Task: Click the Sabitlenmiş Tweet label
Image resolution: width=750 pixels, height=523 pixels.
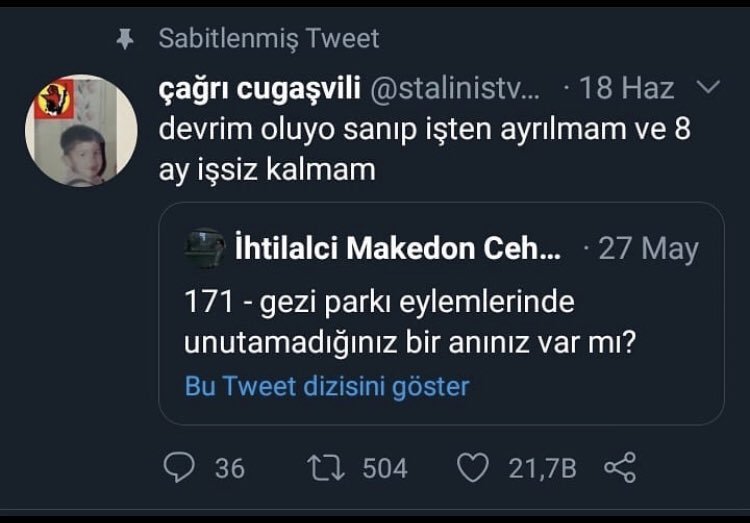Action: tap(269, 39)
